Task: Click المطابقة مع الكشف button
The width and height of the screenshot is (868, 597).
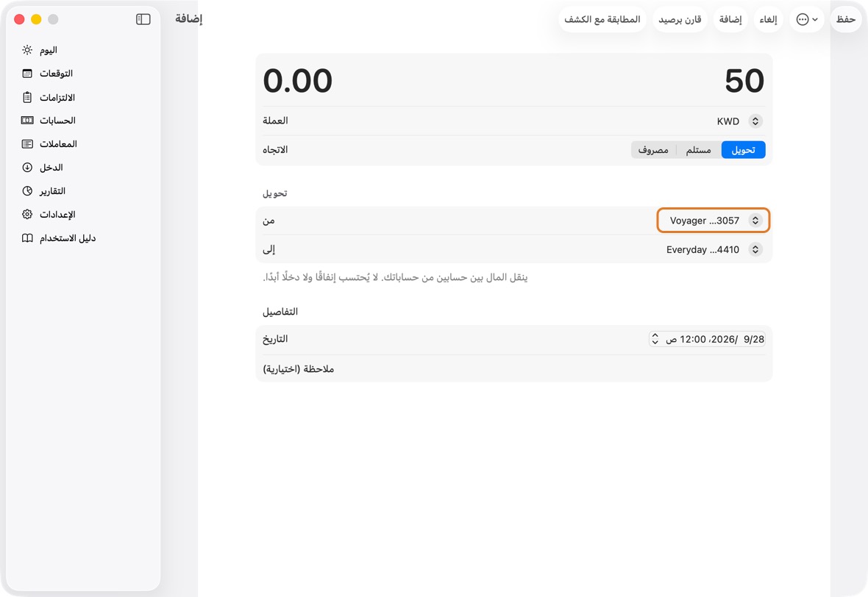Action: tap(602, 19)
